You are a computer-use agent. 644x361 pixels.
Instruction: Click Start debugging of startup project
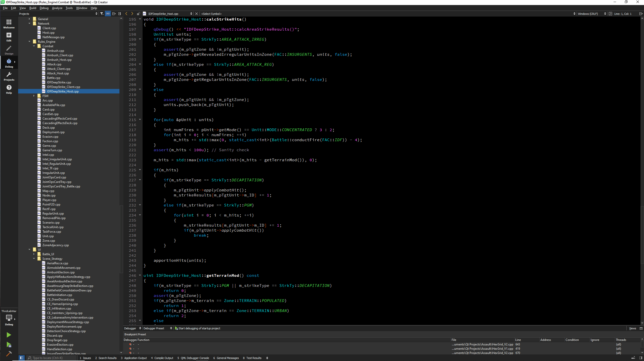[x=197, y=328]
